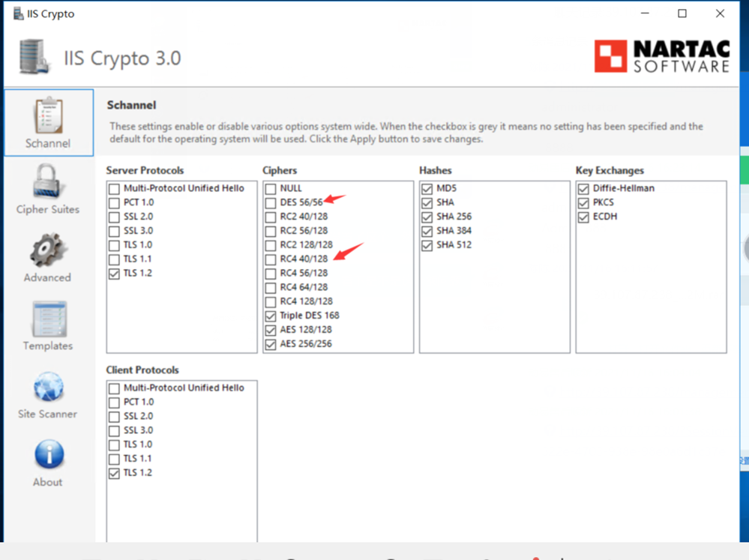Uncheck Diffie-Hellman key exchange
Image resolution: width=749 pixels, height=560 pixels.
coord(583,188)
